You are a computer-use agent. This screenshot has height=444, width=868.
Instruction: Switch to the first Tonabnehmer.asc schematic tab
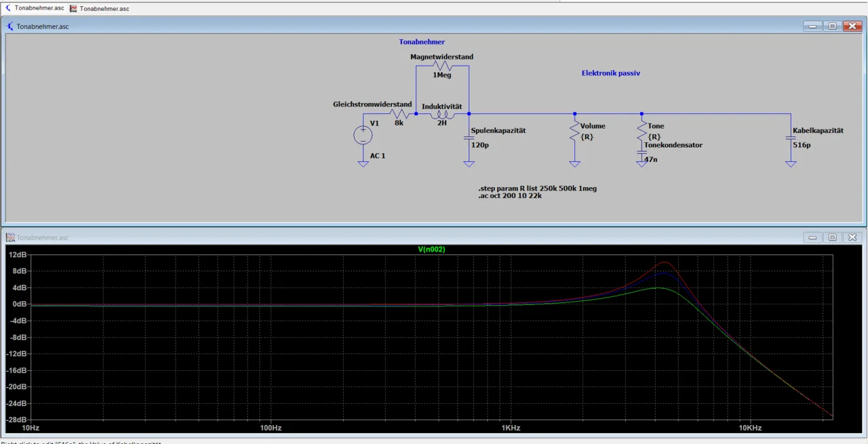pyautogui.click(x=34, y=8)
